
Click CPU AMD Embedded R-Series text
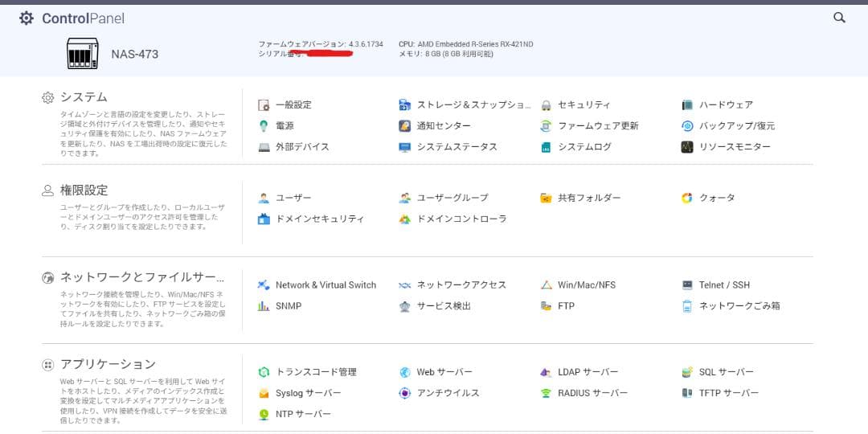(466, 43)
